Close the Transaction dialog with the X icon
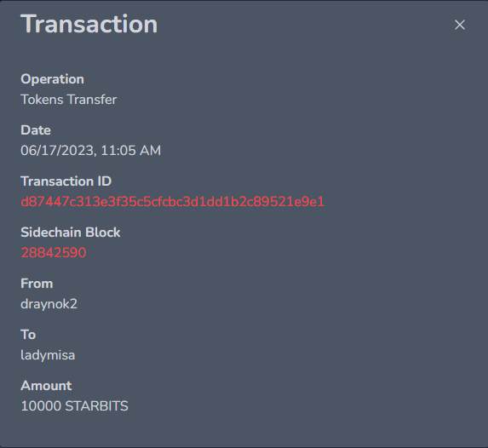 pyautogui.click(x=460, y=25)
